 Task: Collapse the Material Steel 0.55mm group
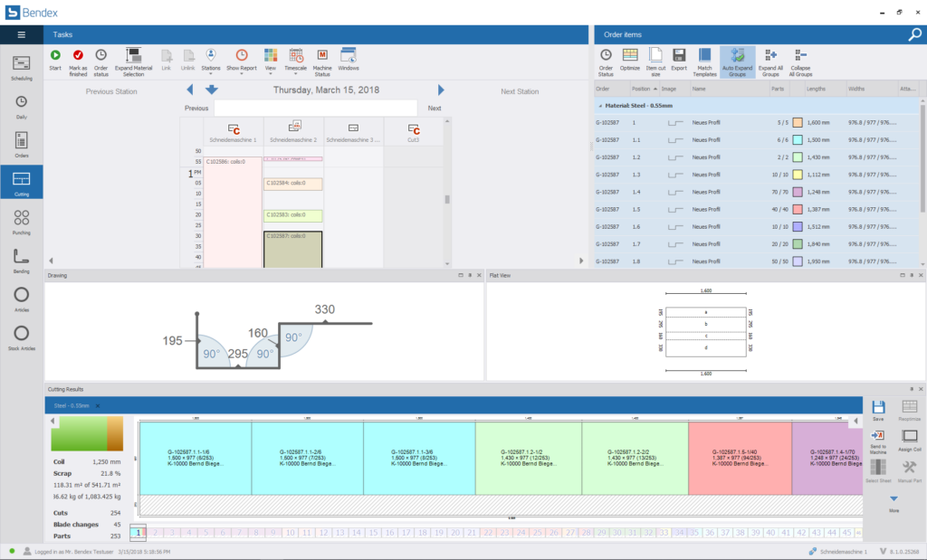[599, 106]
